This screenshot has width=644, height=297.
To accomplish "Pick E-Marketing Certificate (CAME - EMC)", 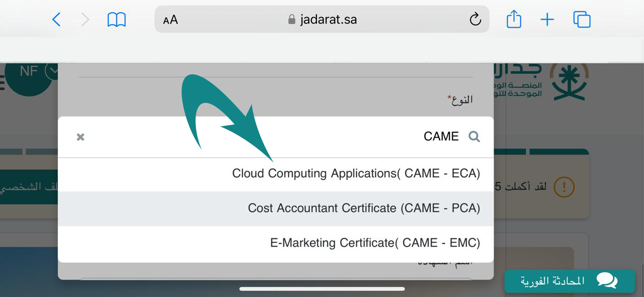I will coord(375,243).
